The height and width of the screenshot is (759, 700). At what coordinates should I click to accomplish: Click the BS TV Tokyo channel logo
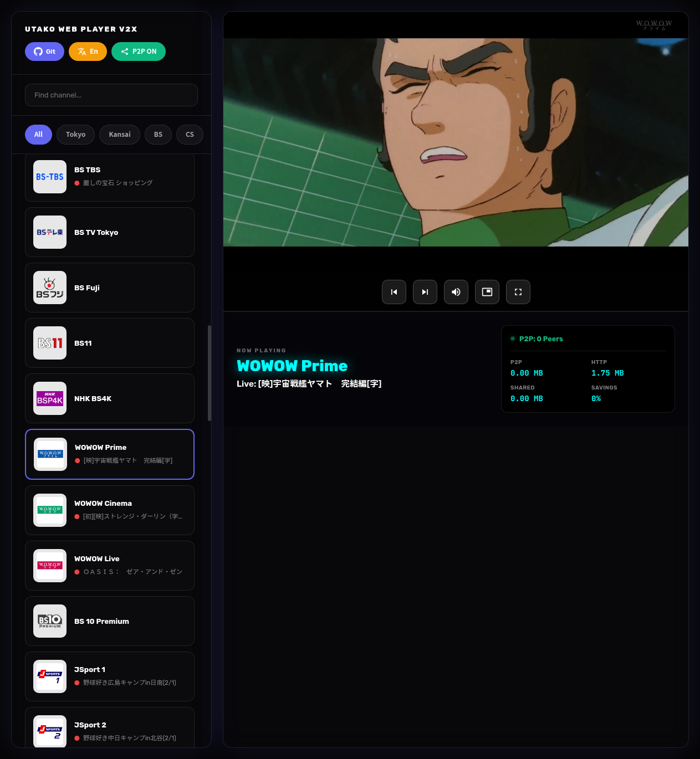[x=50, y=232]
